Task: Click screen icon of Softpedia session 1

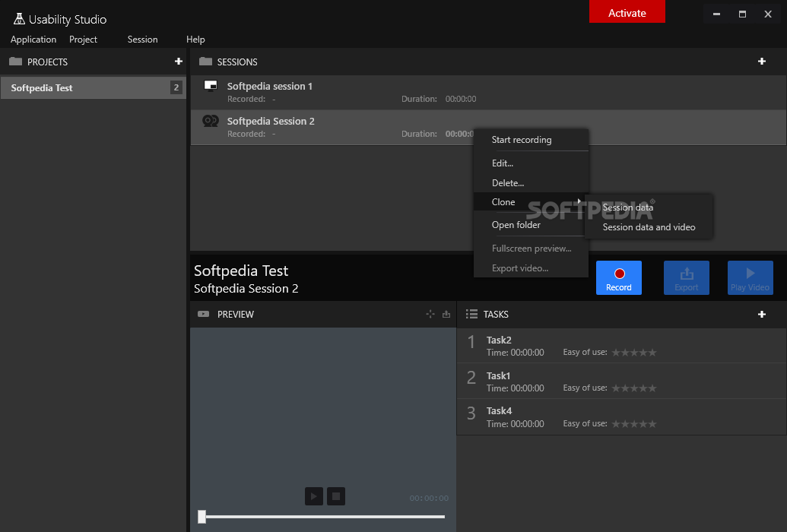Action: 211,86
